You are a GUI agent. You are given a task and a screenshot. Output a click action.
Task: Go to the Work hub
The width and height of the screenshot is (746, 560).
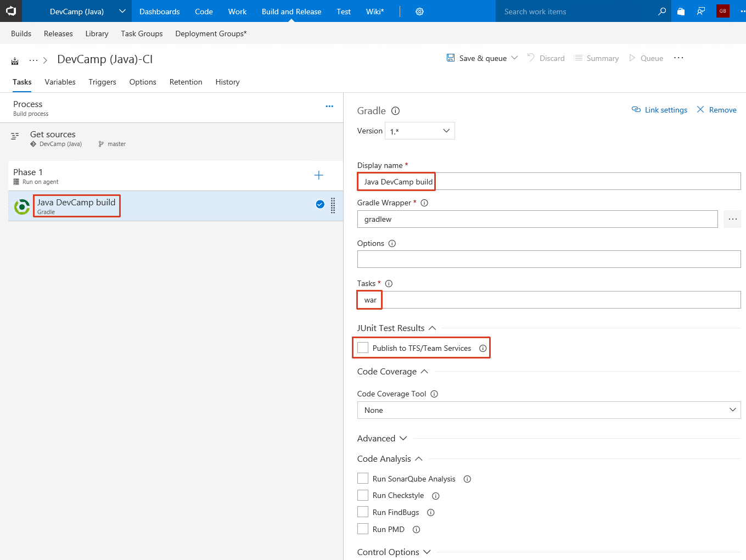[237, 12]
